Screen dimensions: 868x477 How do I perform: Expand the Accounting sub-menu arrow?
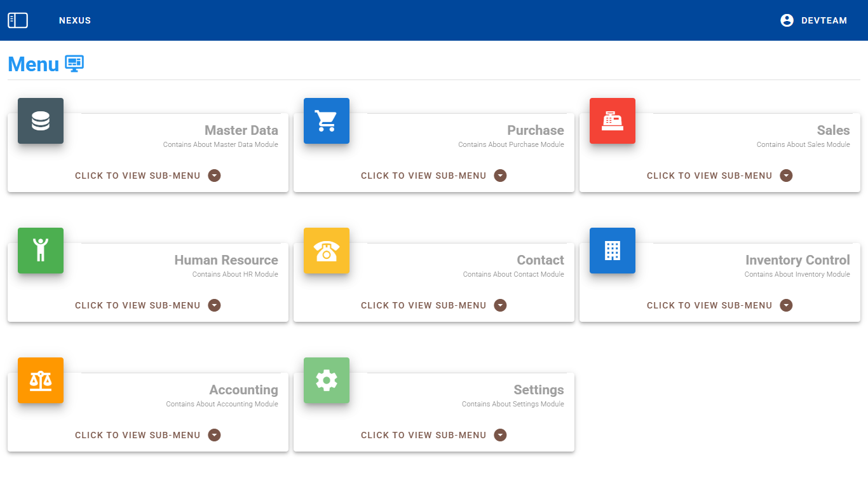coord(214,435)
